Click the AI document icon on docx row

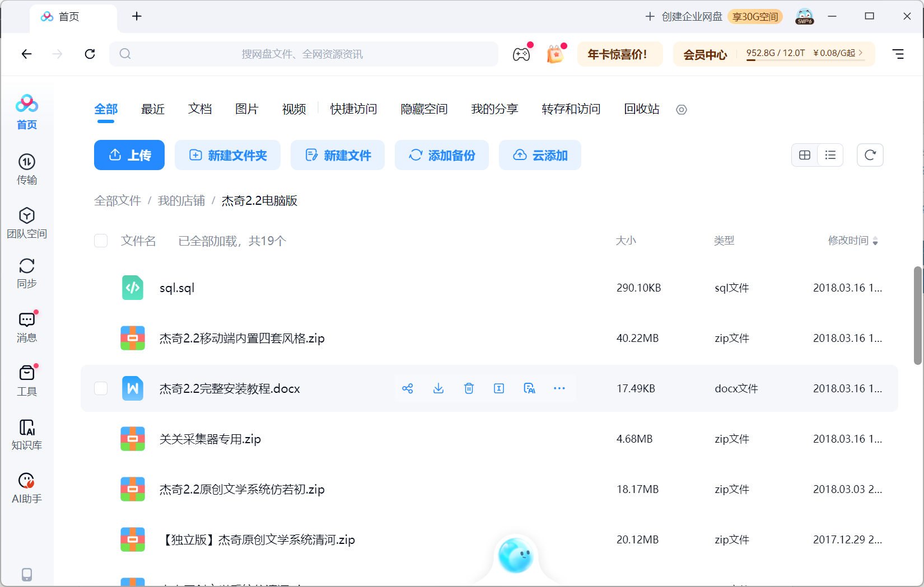point(529,388)
